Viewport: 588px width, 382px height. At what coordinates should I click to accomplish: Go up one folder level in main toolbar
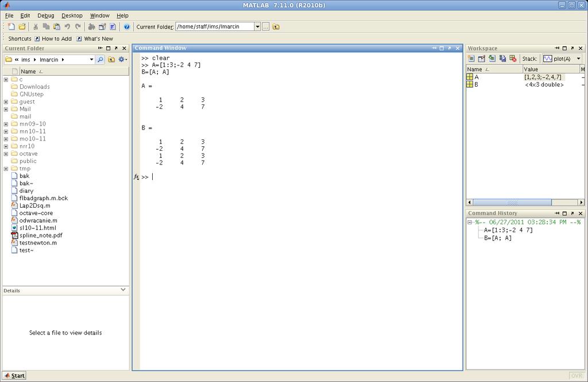[x=276, y=26]
